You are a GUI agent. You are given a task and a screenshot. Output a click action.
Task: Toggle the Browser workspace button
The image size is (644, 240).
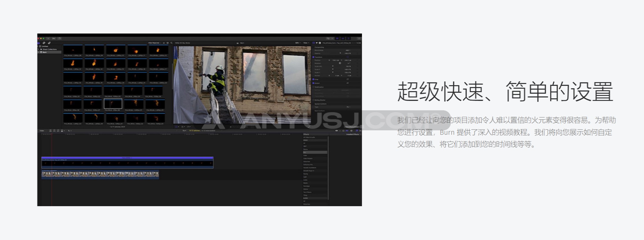tap(338, 39)
